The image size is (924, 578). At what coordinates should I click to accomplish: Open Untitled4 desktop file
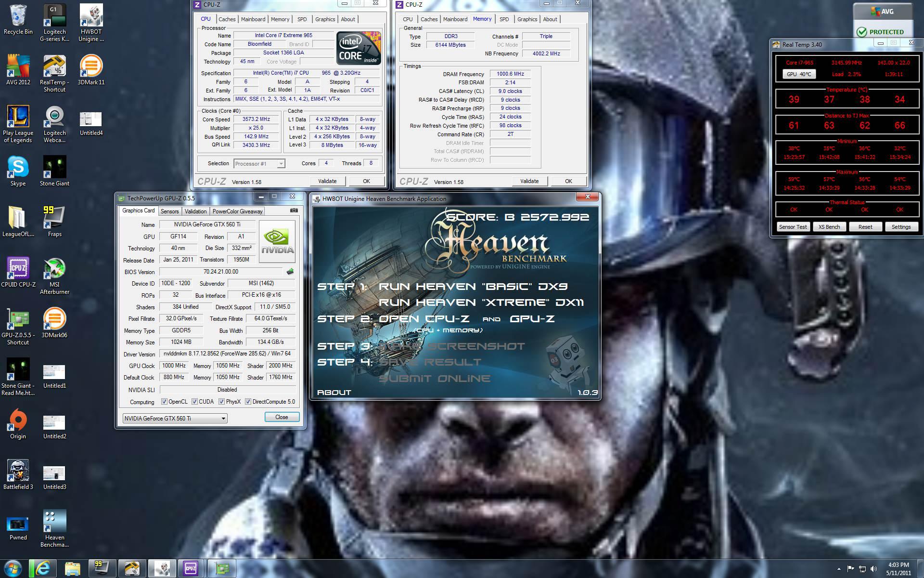click(91, 124)
